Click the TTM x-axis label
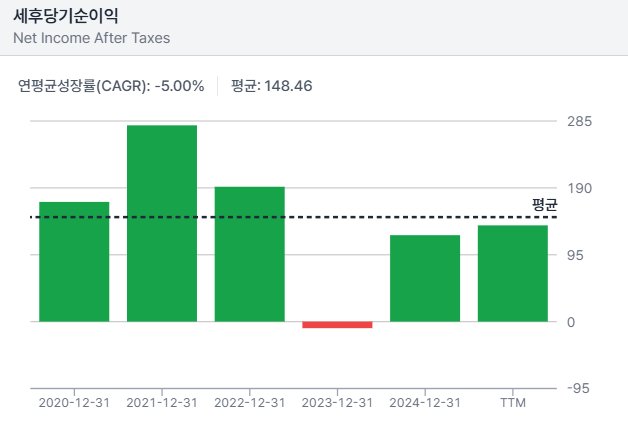This screenshot has height=445, width=628. [513, 402]
